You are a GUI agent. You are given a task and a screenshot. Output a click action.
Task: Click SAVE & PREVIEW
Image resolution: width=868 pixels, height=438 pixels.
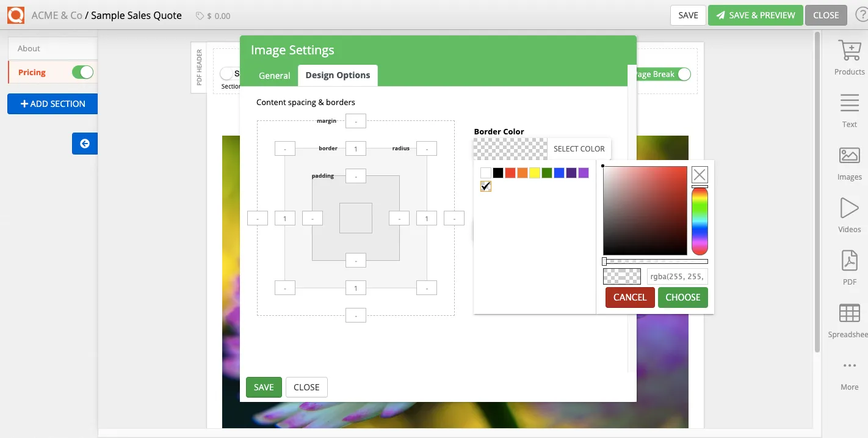[x=755, y=15]
